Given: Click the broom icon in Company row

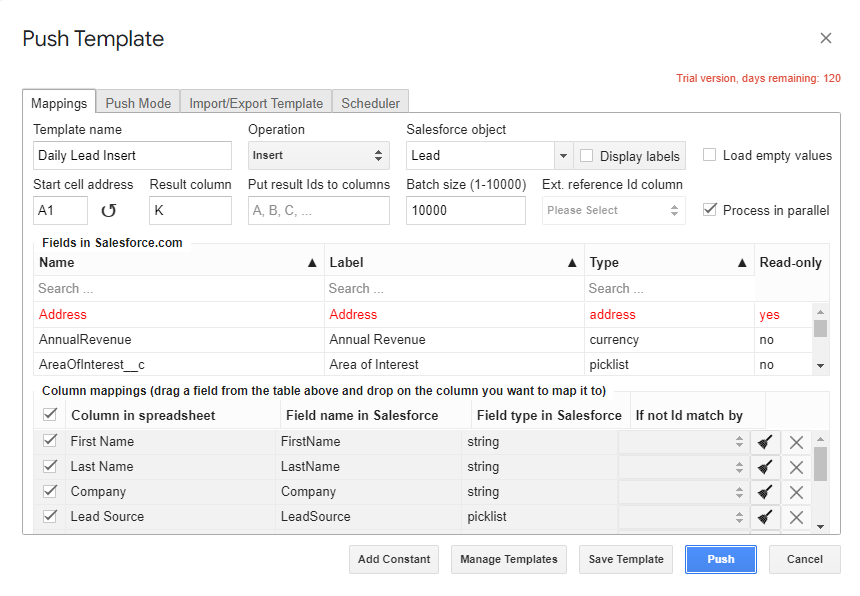Looking at the screenshot, I should point(764,492).
